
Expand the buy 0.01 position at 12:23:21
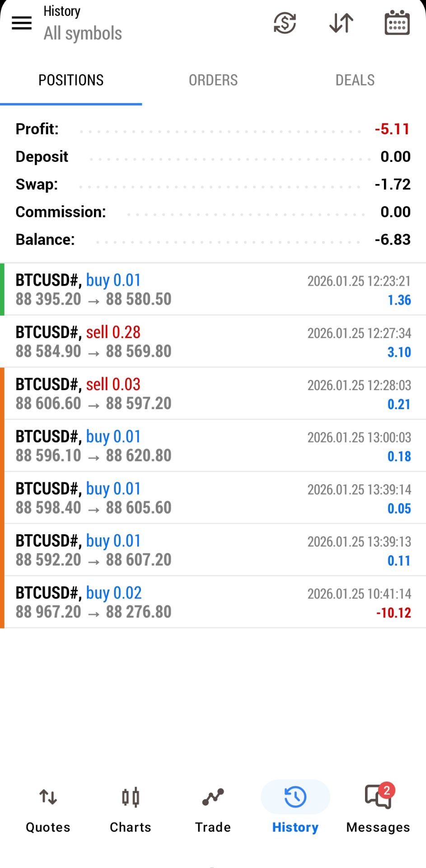pyautogui.click(x=213, y=289)
